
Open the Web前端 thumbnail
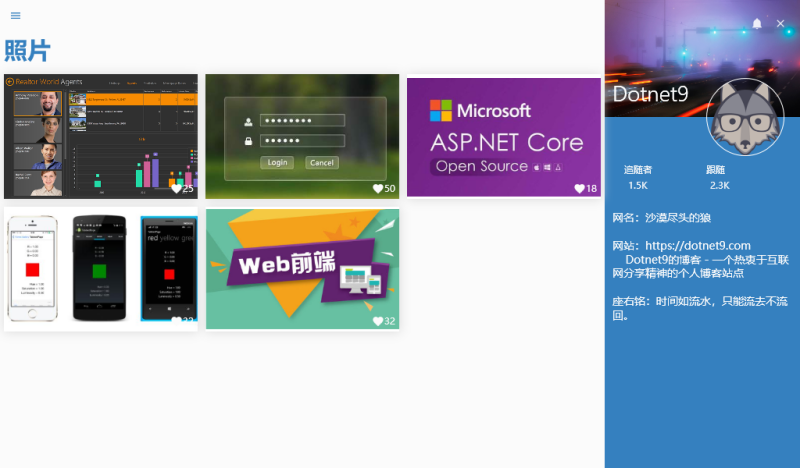click(302, 269)
